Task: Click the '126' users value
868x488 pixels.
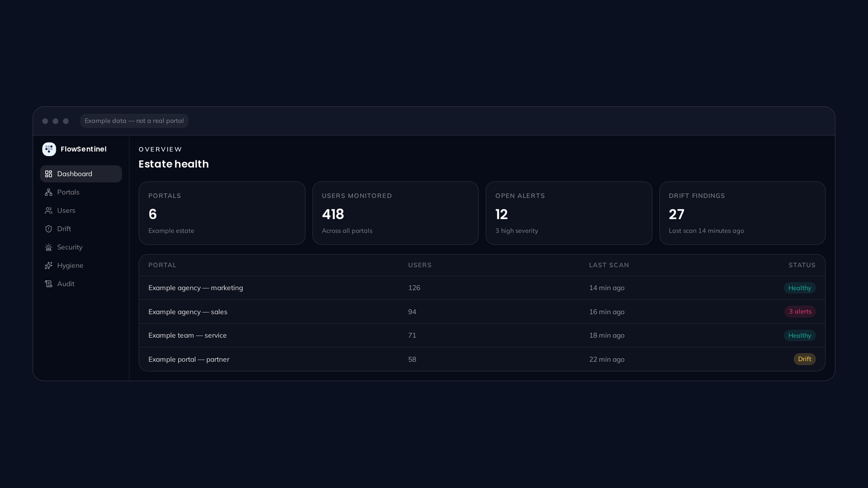Action: (x=414, y=288)
